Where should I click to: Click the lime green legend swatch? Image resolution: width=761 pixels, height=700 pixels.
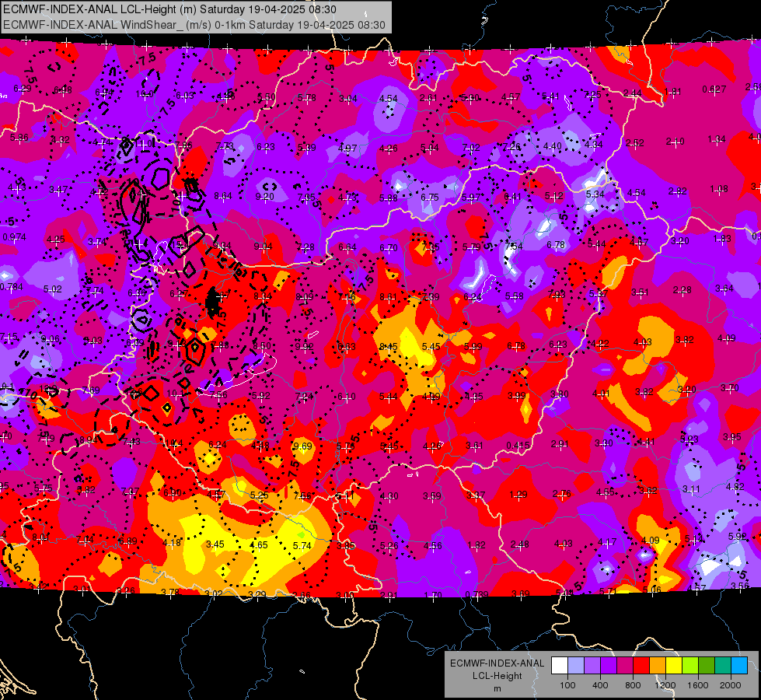pos(690,666)
